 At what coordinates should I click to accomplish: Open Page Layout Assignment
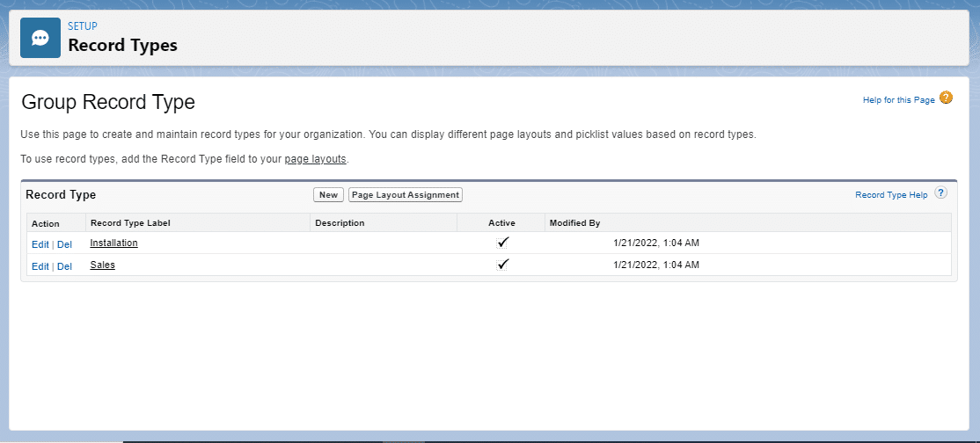point(405,195)
